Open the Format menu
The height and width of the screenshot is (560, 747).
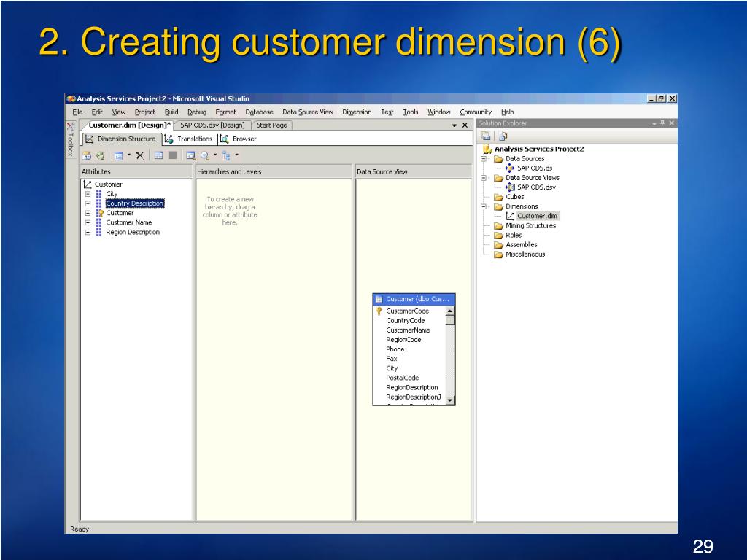coord(226,112)
